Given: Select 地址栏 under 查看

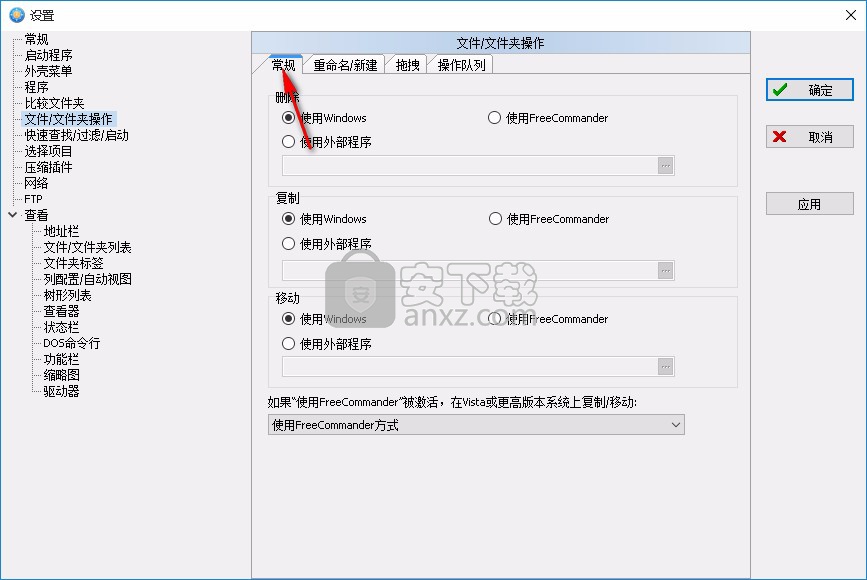Looking at the screenshot, I should pos(61,231).
